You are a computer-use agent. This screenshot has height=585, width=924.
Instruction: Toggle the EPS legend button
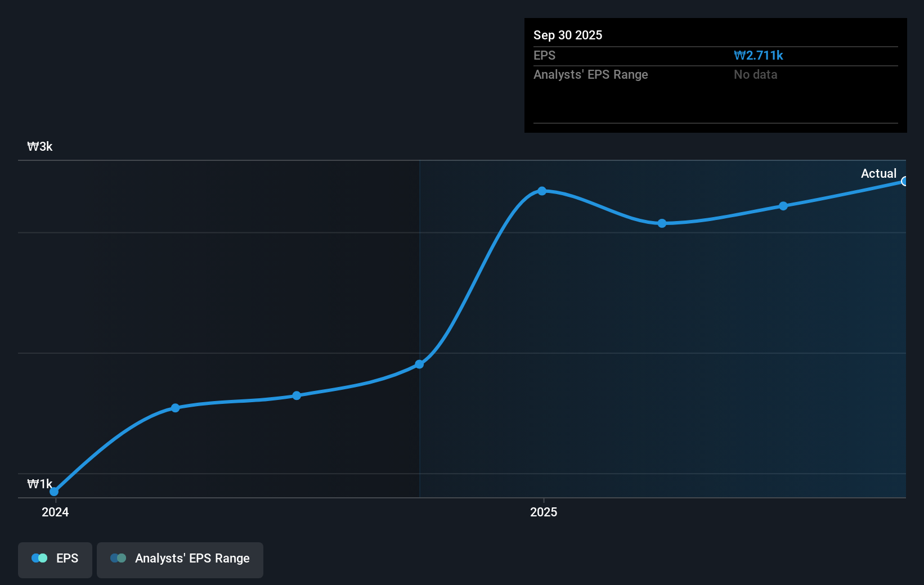point(55,560)
